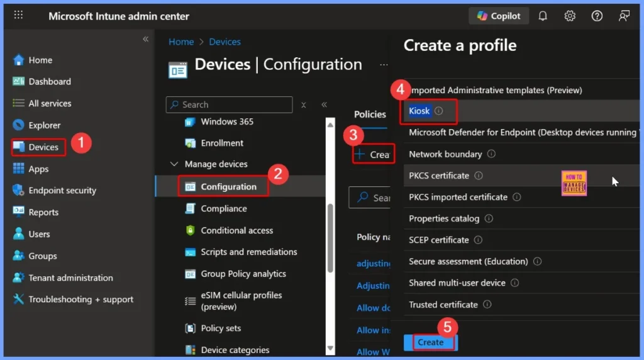Click the info icon next to Network boundary
The width and height of the screenshot is (644, 360).
(491, 154)
